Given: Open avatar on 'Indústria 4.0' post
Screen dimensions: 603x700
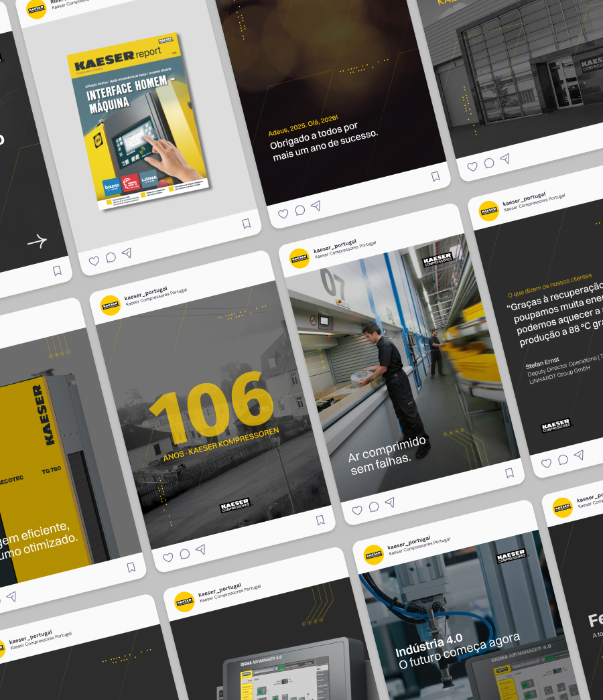Looking at the screenshot, I should point(373,555).
